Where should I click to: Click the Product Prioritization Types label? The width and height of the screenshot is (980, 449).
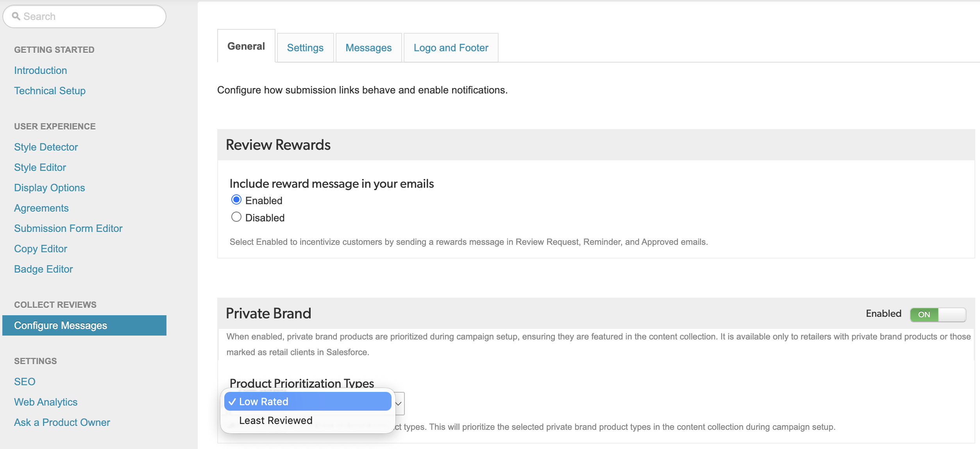tap(302, 383)
